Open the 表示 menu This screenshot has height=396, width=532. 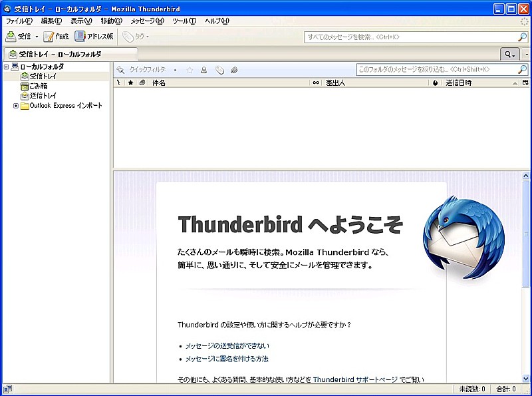[x=81, y=21]
